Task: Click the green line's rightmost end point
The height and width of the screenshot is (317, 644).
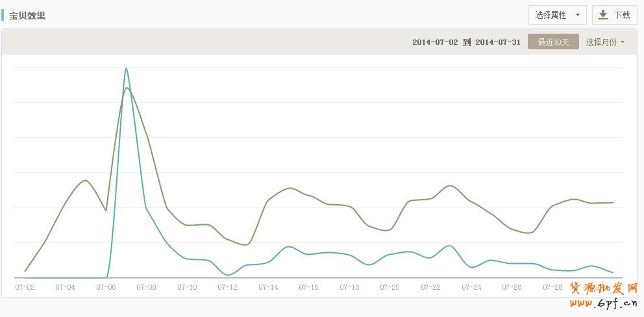Action: (613, 202)
